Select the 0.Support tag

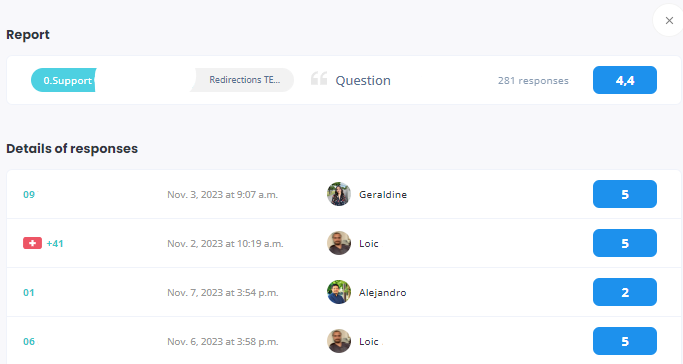(x=64, y=80)
